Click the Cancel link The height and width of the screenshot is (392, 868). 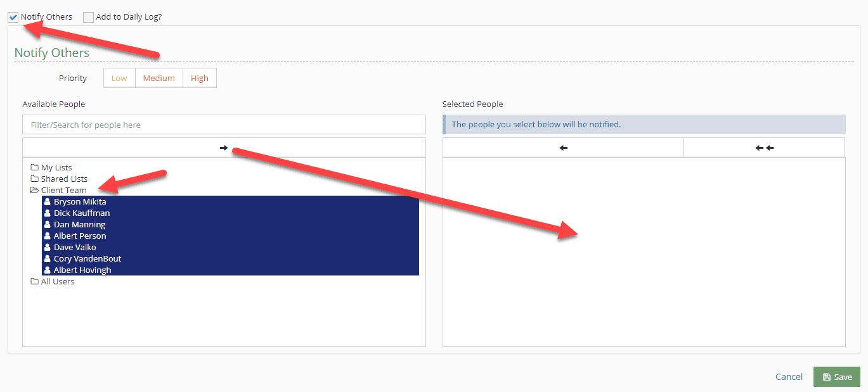point(789,377)
